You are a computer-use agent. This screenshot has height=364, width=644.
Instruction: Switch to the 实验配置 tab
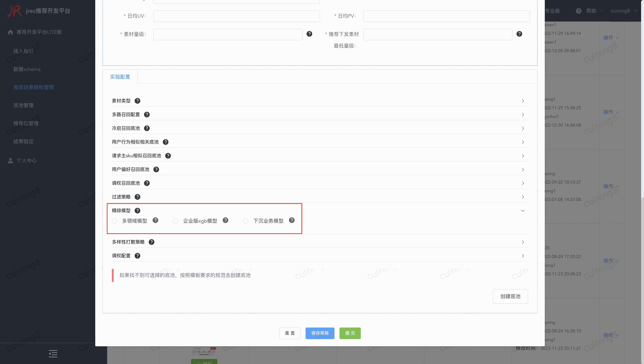pos(120,77)
